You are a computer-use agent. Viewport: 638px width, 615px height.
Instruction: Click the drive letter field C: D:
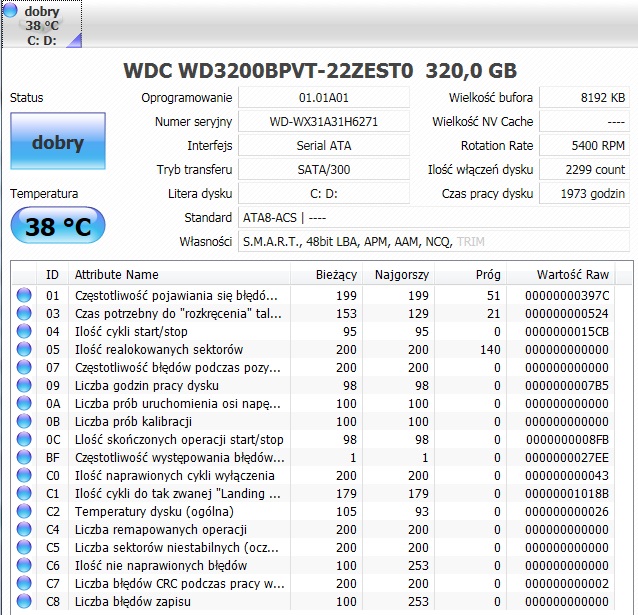323,194
